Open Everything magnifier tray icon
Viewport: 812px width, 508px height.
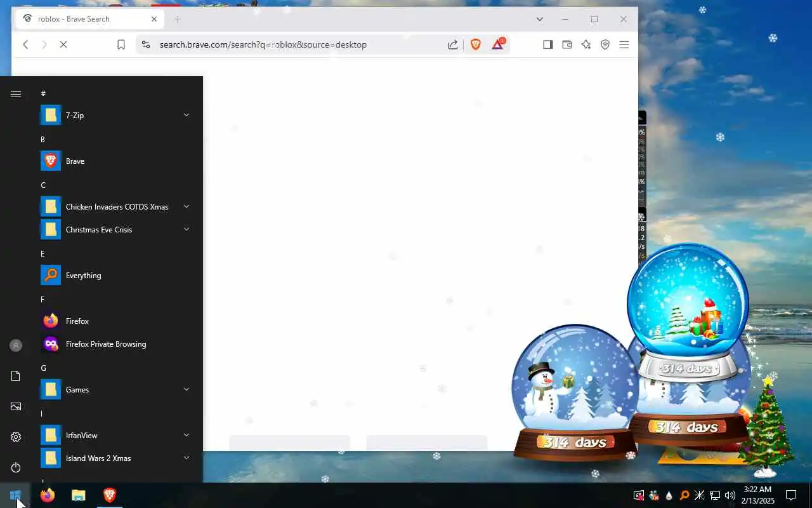[684, 495]
